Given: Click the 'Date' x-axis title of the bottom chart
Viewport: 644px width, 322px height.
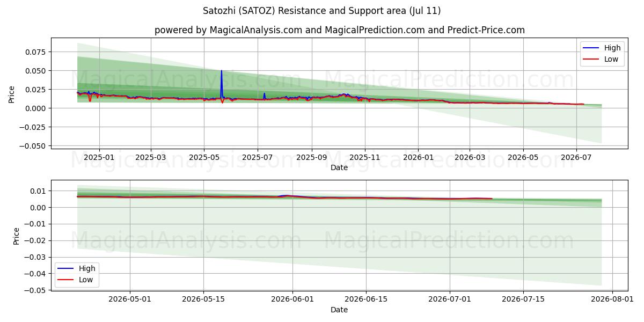Looking at the screenshot, I should (x=339, y=310).
